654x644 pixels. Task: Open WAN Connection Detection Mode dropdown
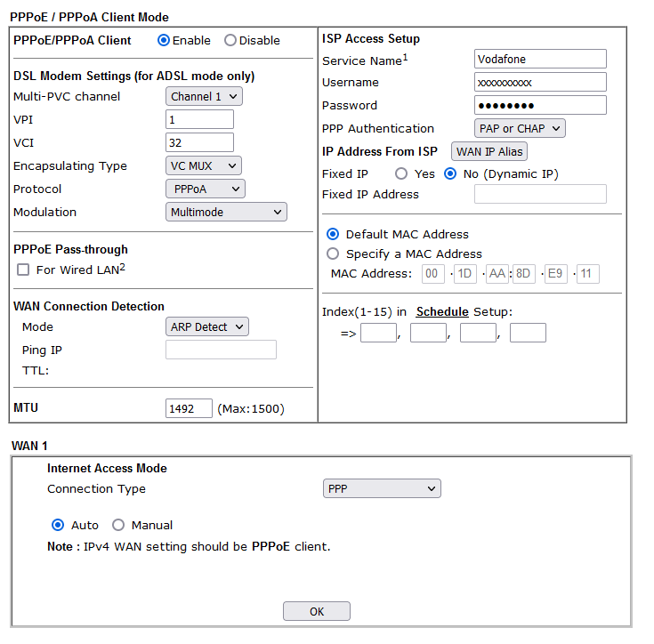click(206, 326)
